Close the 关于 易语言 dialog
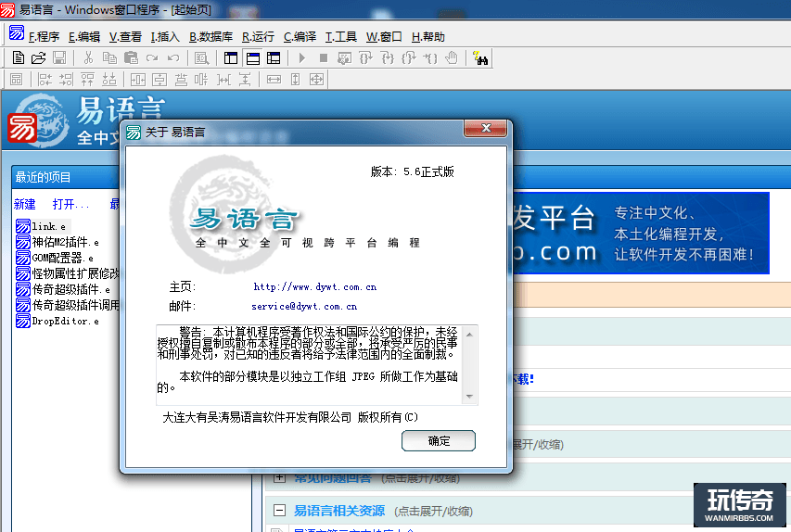791x532 pixels. pos(485,128)
